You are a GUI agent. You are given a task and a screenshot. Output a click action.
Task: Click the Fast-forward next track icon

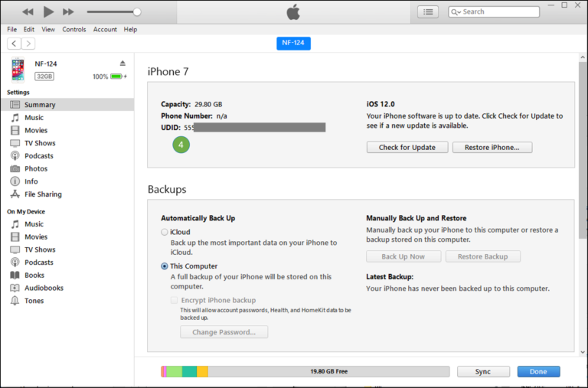[x=68, y=11]
